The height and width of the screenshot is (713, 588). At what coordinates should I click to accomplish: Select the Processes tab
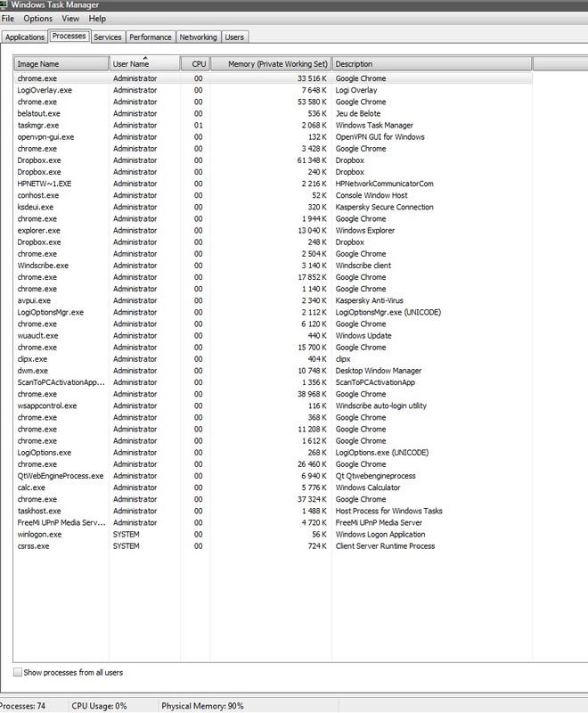69,36
